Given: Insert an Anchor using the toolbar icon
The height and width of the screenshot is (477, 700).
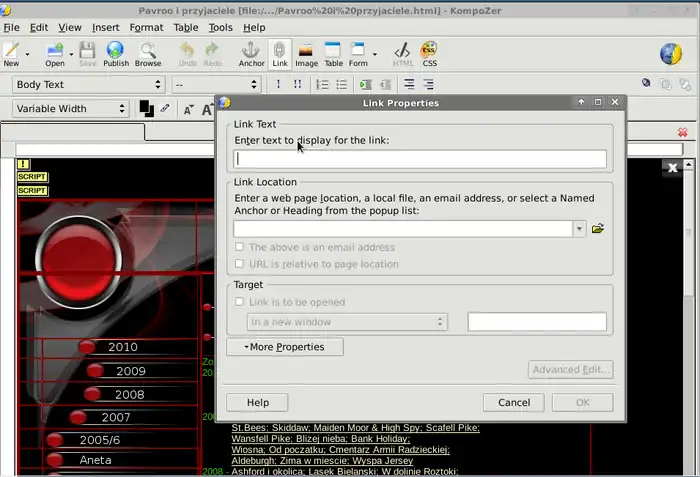Looking at the screenshot, I should 251,52.
